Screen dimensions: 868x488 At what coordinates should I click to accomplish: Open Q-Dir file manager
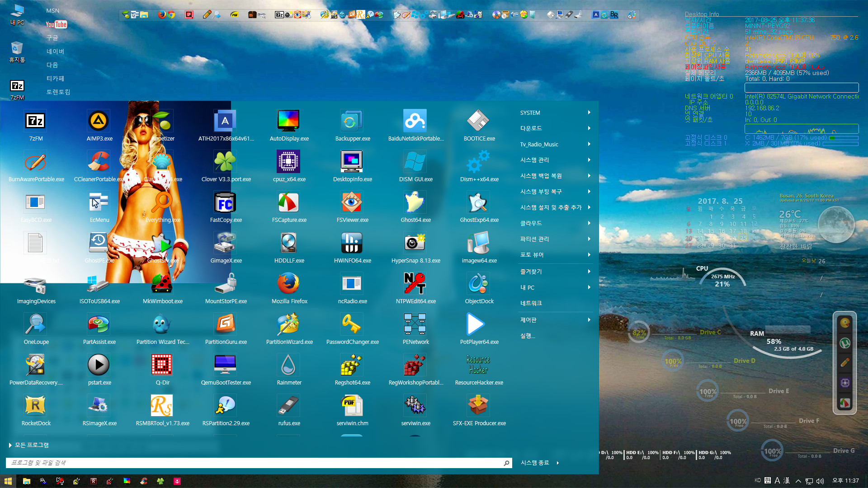[162, 370]
